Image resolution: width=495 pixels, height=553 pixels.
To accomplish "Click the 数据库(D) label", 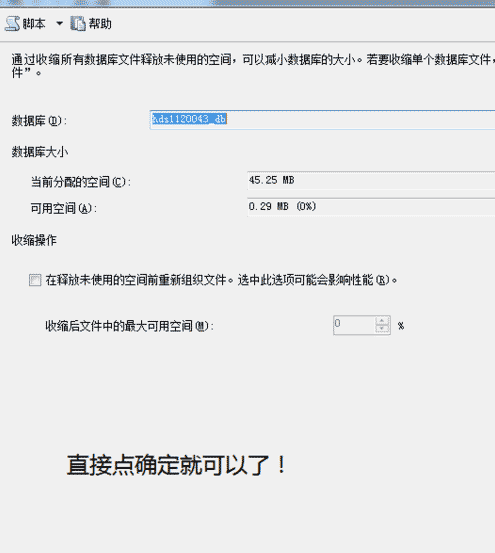I will click(x=39, y=121).
